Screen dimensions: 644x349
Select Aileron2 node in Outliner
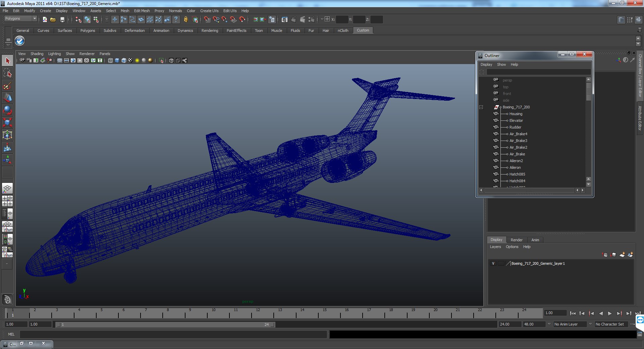pos(516,161)
